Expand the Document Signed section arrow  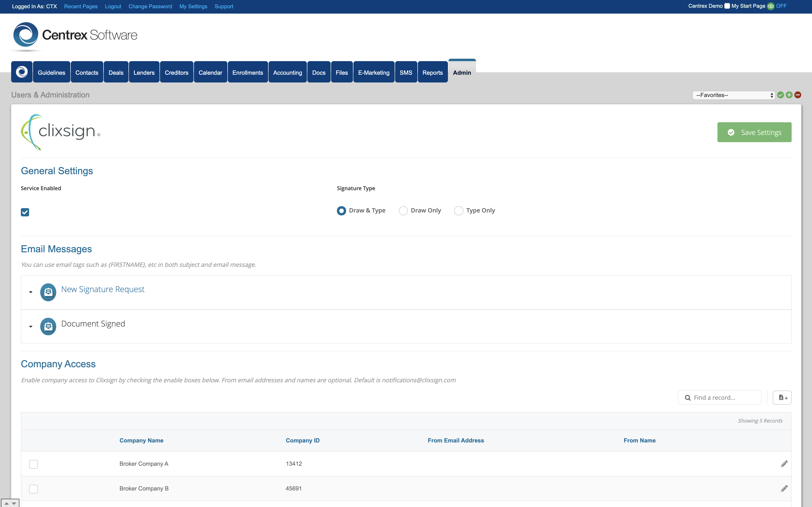(x=31, y=327)
